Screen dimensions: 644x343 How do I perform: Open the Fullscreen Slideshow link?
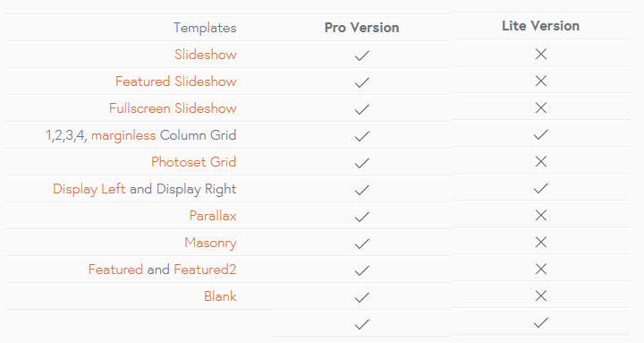173,108
